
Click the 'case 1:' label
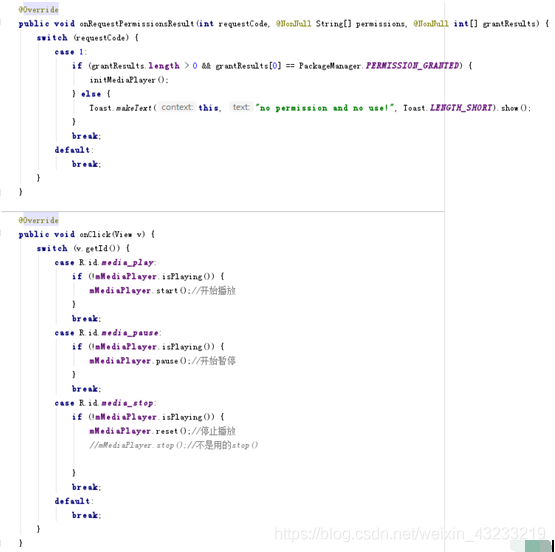click(70, 52)
